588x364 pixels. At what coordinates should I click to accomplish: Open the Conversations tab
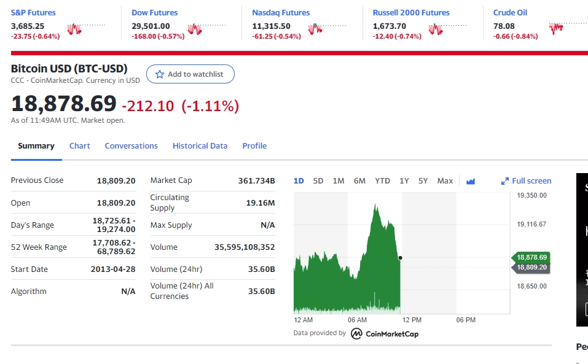coord(131,145)
